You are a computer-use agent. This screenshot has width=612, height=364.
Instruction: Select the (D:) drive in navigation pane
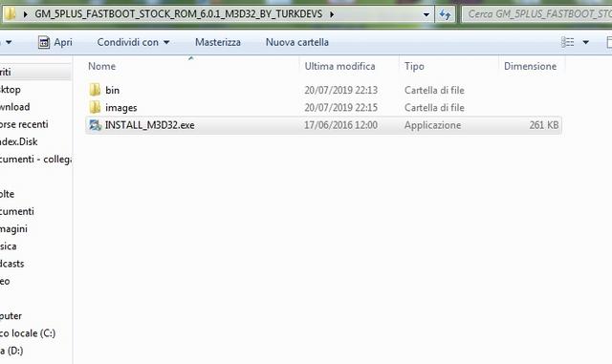pyautogui.click(x=11, y=351)
